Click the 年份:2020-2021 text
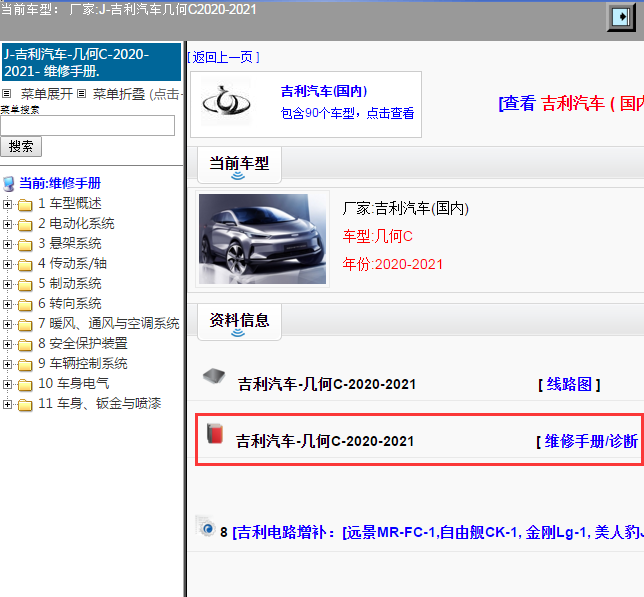This screenshot has width=644, height=597. [x=393, y=264]
